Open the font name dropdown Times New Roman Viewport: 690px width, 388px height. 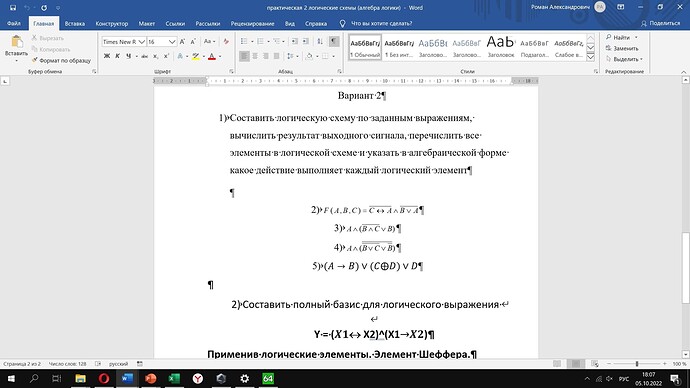click(141, 42)
